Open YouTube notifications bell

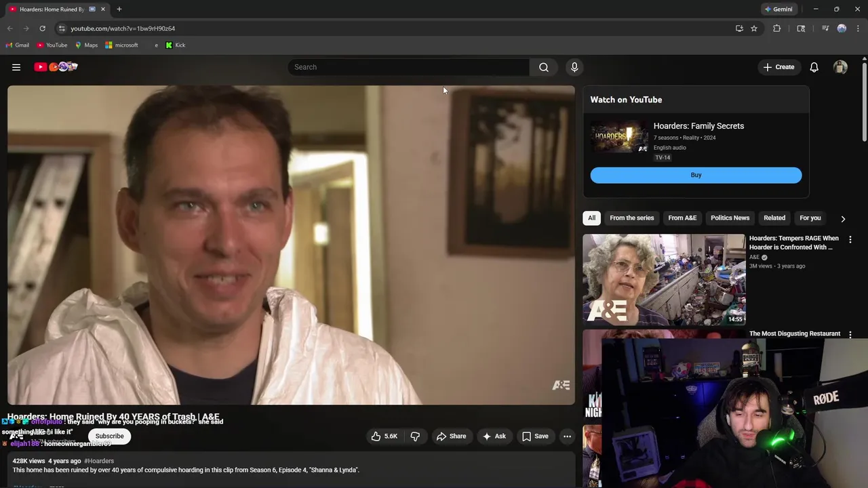tap(814, 67)
